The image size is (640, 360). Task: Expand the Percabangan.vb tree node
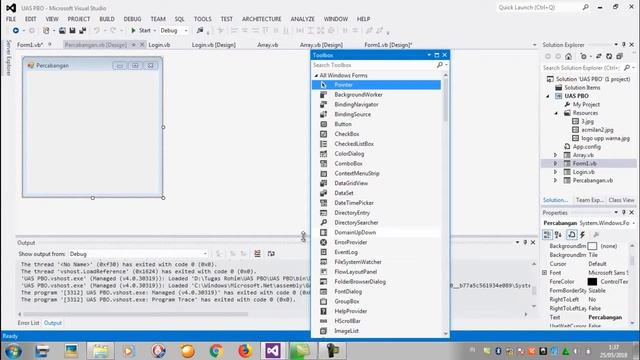coord(556,180)
